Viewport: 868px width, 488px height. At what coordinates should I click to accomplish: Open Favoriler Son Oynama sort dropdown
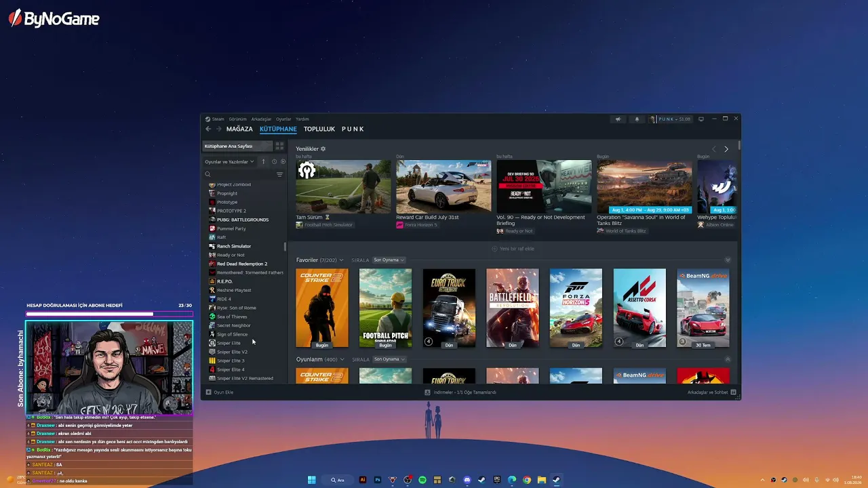[x=389, y=260]
